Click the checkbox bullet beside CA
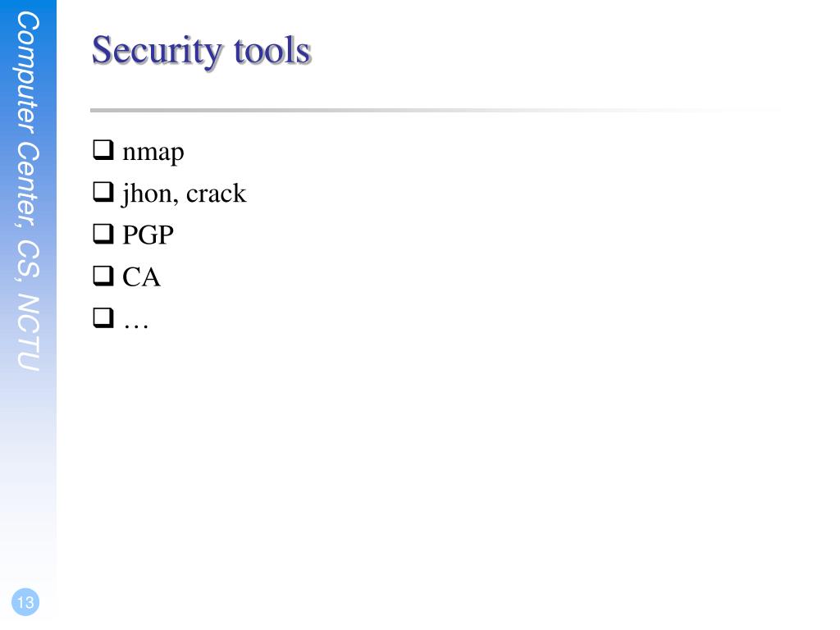 click(x=103, y=276)
